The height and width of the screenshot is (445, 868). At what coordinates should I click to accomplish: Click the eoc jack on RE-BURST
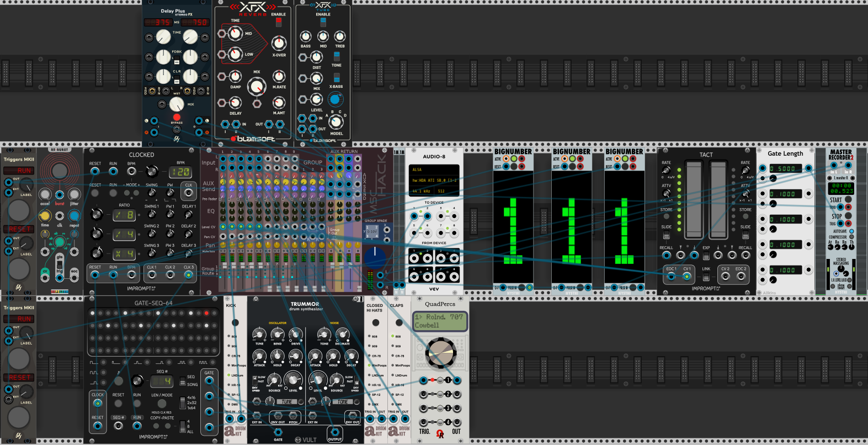(74, 279)
